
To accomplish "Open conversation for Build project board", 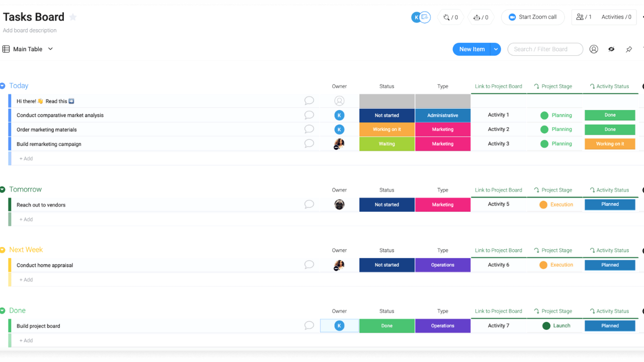I will (309, 326).
